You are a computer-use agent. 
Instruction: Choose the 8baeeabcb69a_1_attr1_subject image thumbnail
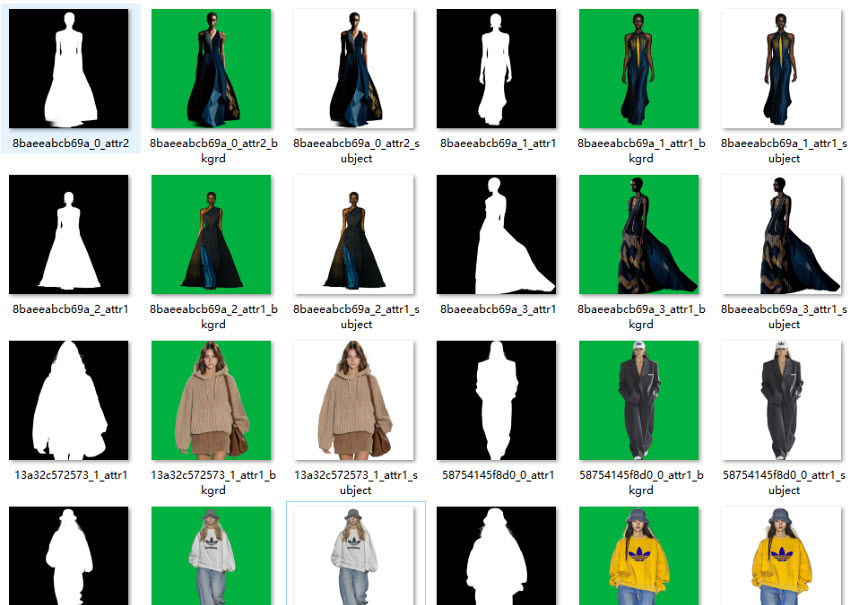[x=782, y=68]
